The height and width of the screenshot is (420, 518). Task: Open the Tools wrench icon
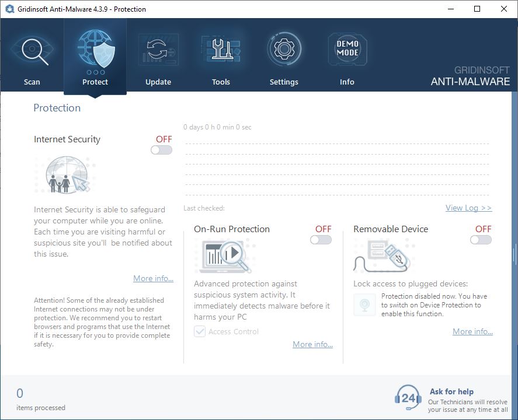pyautogui.click(x=221, y=50)
